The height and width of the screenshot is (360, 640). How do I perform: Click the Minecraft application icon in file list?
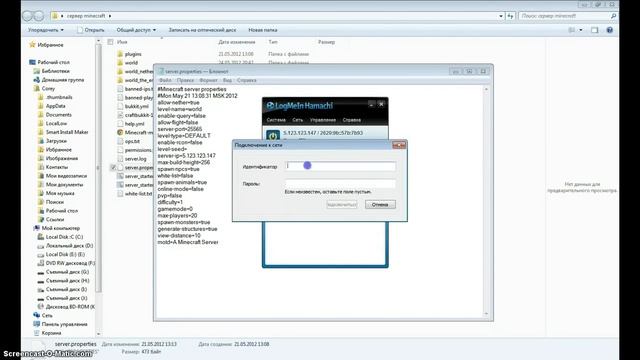coord(120,132)
